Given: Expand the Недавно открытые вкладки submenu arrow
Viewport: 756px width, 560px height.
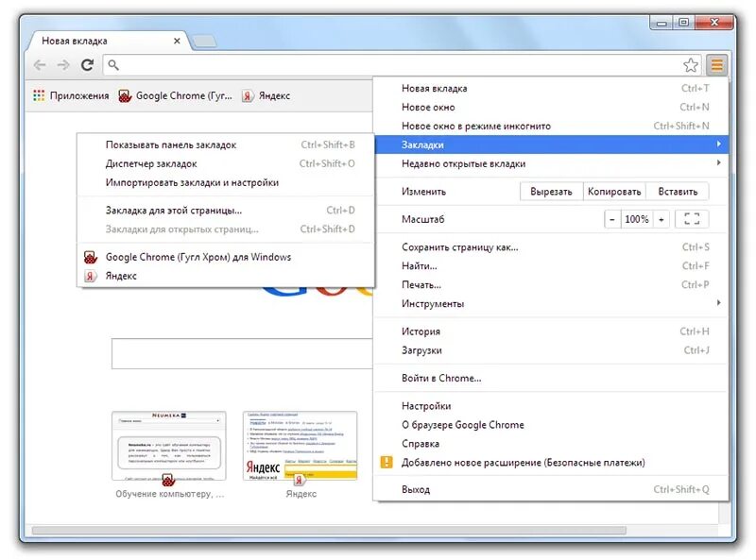Looking at the screenshot, I should pyautogui.click(x=718, y=162).
